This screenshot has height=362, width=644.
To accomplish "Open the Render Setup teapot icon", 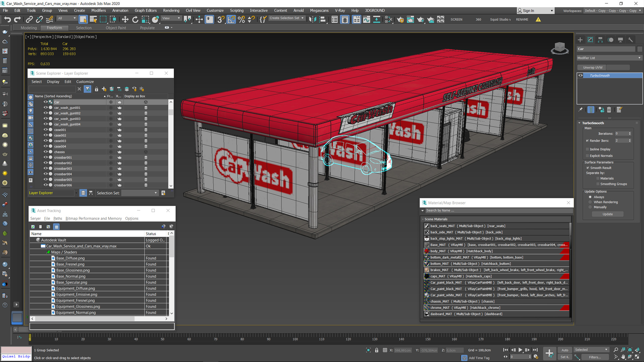I will [x=400, y=19].
